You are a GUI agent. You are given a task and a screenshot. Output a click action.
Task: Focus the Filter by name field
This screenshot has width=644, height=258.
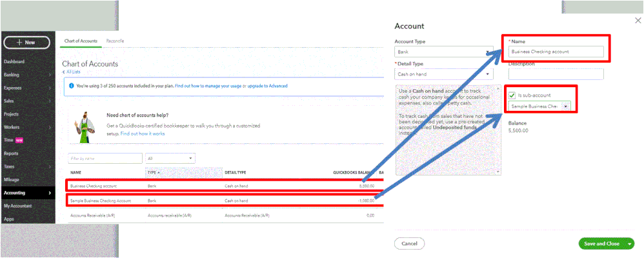click(105, 158)
